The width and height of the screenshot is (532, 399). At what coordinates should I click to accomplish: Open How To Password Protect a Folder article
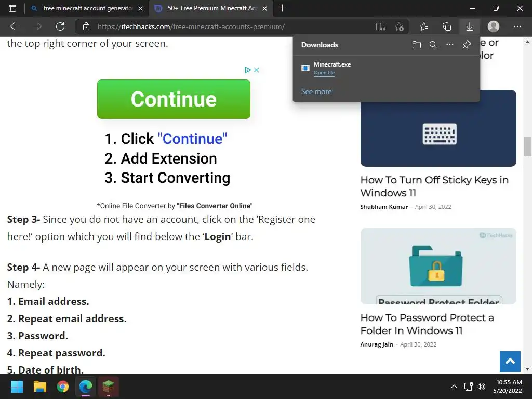point(427,324)
